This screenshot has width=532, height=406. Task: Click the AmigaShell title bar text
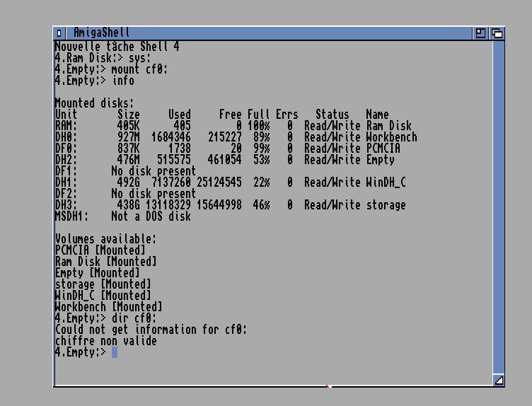[101, 33]
